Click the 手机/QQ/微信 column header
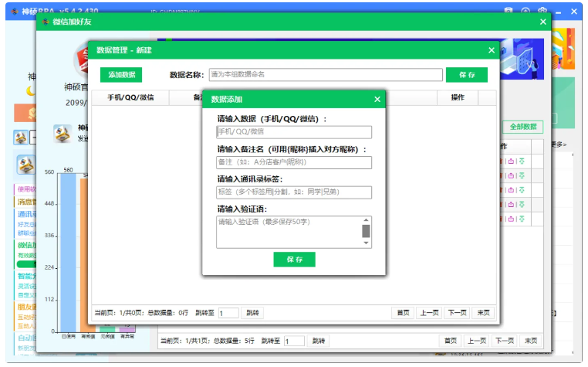The height and width of the screenshot is (367, 588). point(130,97)
